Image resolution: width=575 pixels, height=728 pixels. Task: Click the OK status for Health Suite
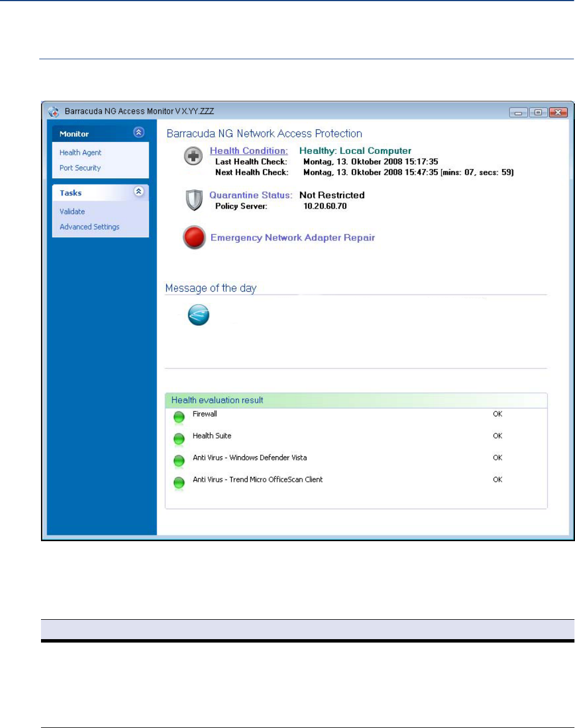click(x=498, y=436)
